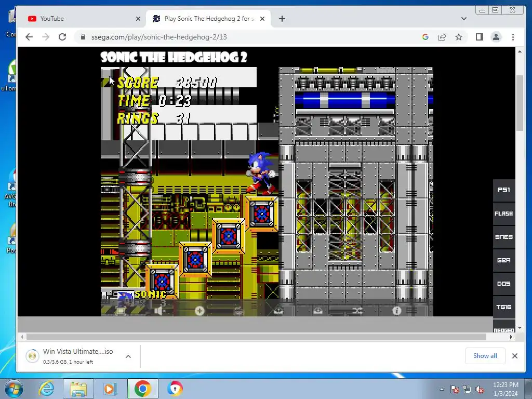Open the emulator info icon

396,311
